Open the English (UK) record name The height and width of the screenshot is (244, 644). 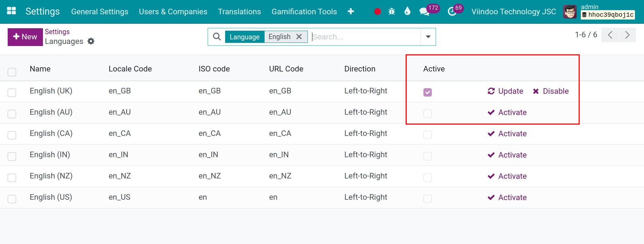[51, 91]
